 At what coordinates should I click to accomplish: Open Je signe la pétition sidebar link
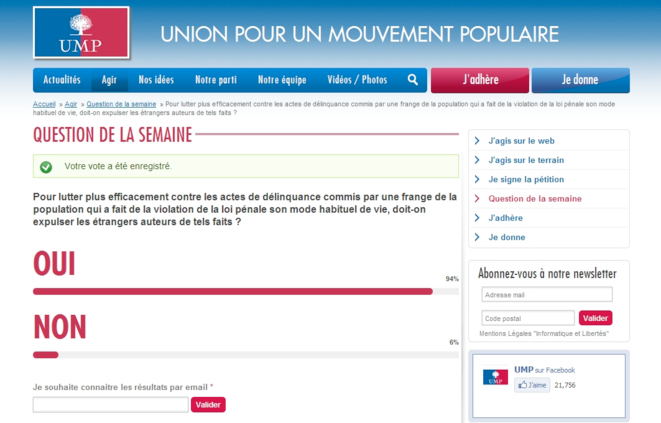[x=526, y=180]
